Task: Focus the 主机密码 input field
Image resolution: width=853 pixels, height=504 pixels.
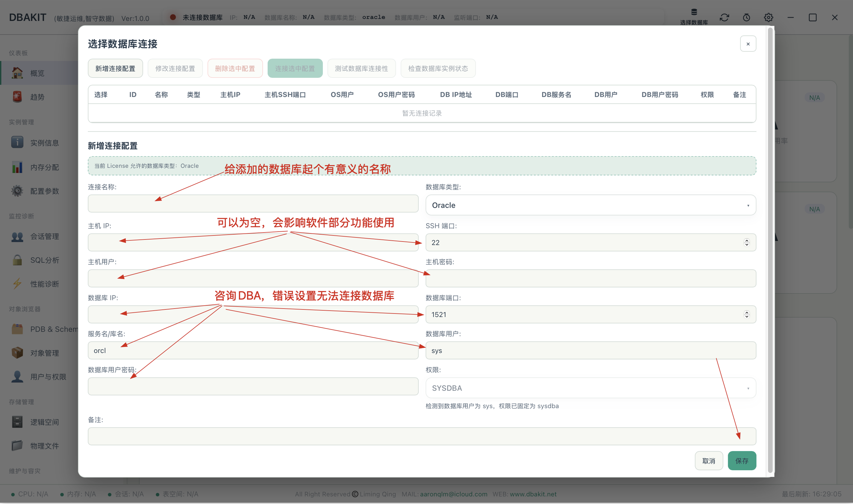Action: pos(591,279)
